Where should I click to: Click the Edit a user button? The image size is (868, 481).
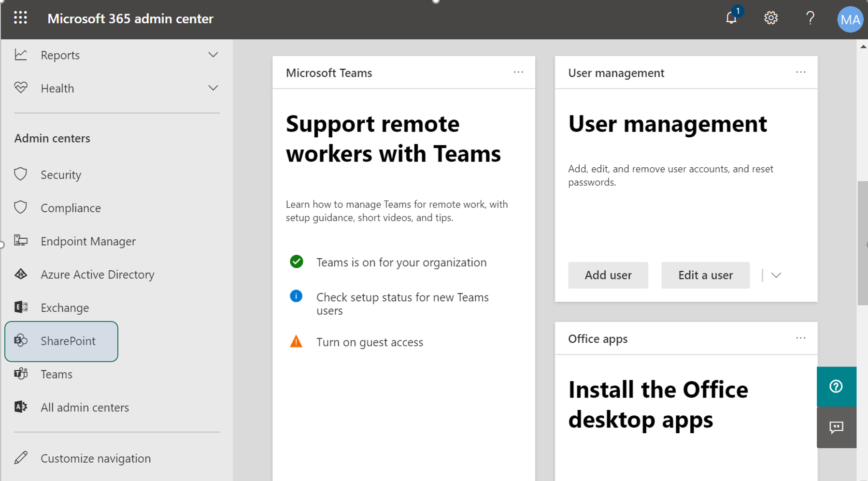[x=705, y=275]
